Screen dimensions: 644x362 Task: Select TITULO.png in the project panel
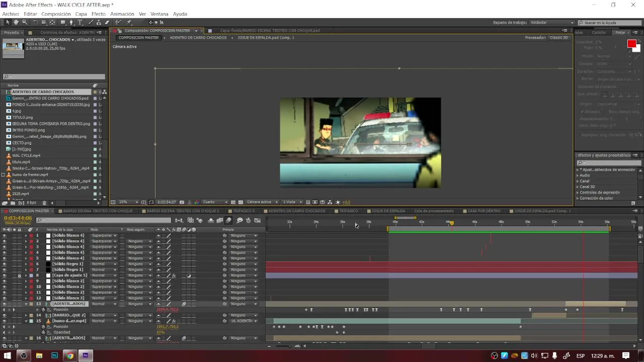(x=23, y=117)
